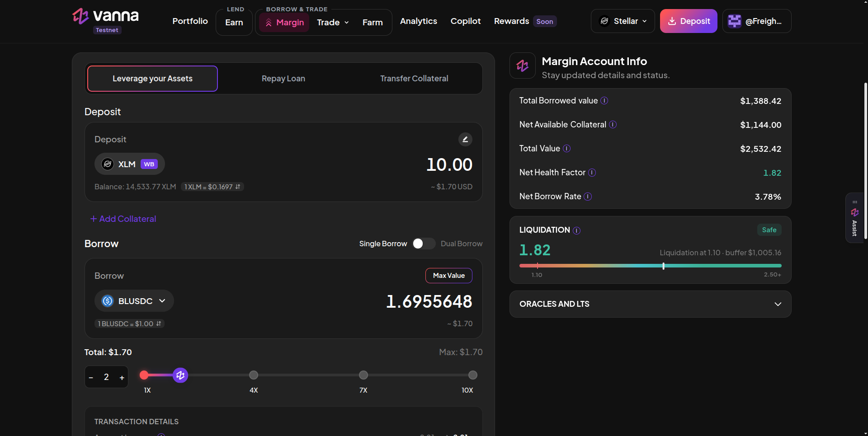This screenshot has height=436, width=868.
Task: Click the Margin Account Info logo icon
Action: coord(523,66)
